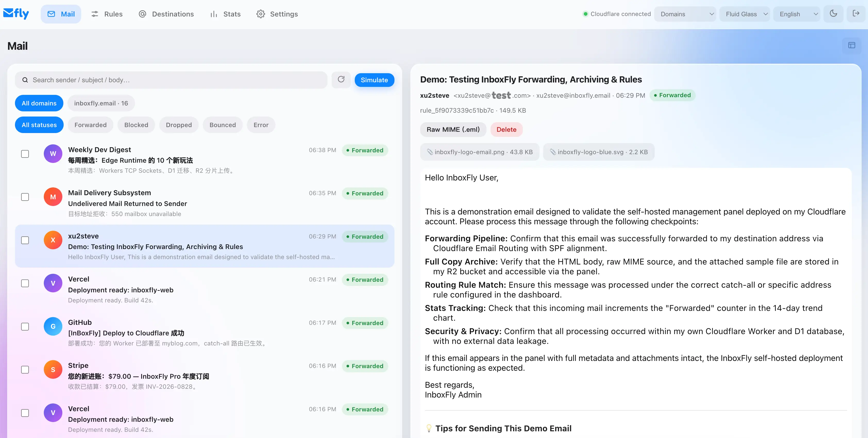Open the inboxfly-logo-blue.svg attachment
Viewport: 868px width, 438px height.
[599, 152]
